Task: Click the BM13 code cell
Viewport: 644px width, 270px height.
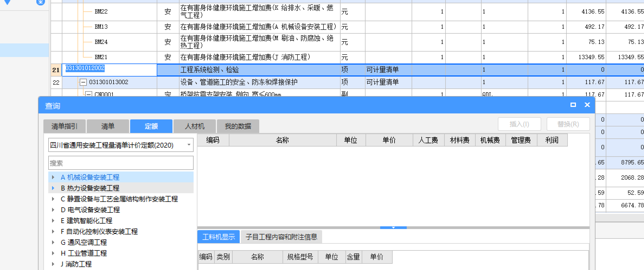Action: pos(101,27)
